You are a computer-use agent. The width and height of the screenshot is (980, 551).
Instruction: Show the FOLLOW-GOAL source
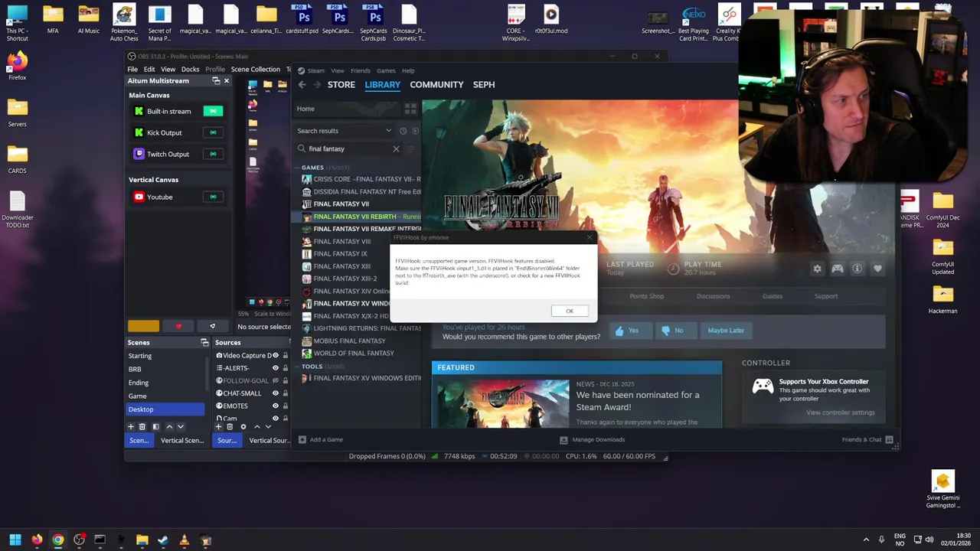pos(276,380)
